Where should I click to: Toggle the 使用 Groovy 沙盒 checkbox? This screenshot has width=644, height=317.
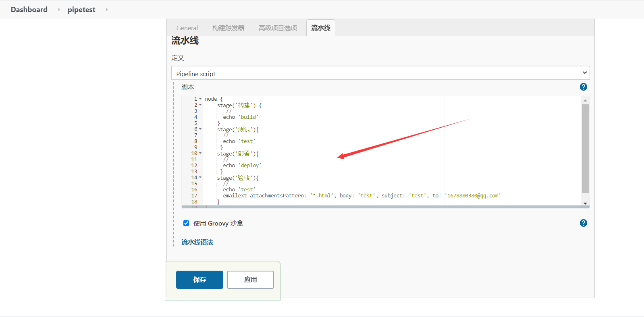186,223
